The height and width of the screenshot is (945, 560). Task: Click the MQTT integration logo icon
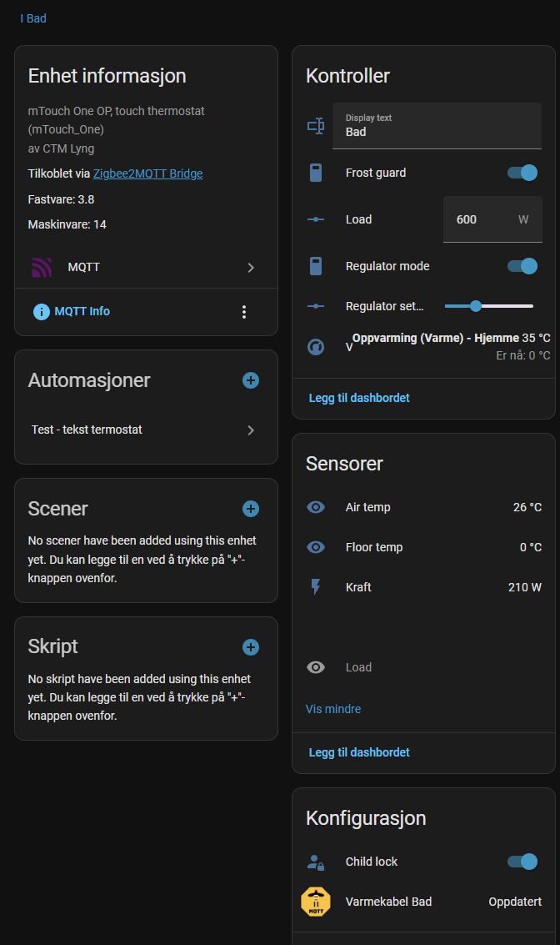[42, 267]
